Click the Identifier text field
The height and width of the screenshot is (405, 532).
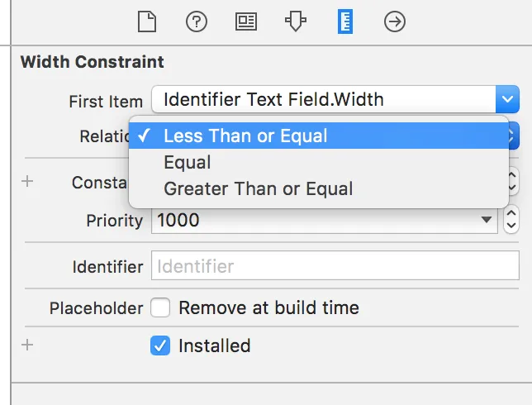coord(335,266)
